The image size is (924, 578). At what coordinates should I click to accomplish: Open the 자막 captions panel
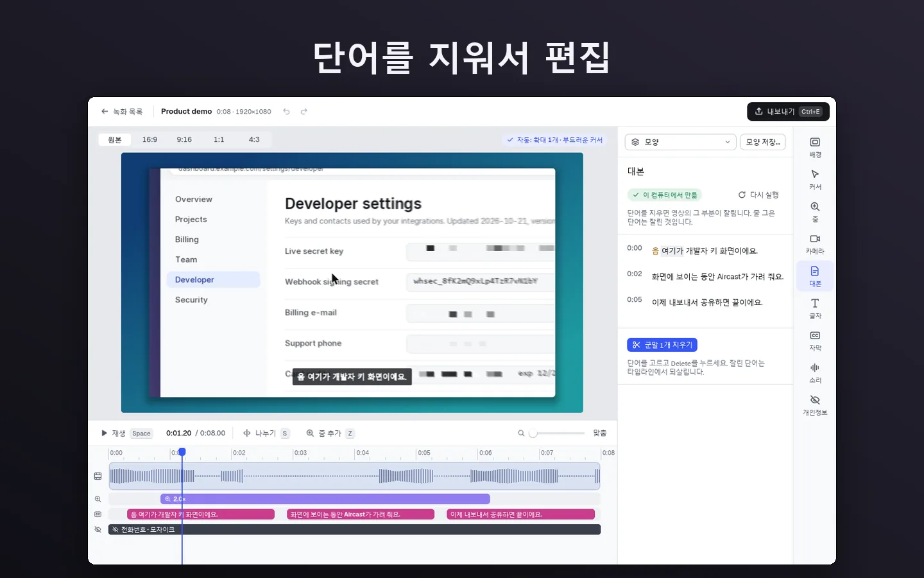point(815,340)
